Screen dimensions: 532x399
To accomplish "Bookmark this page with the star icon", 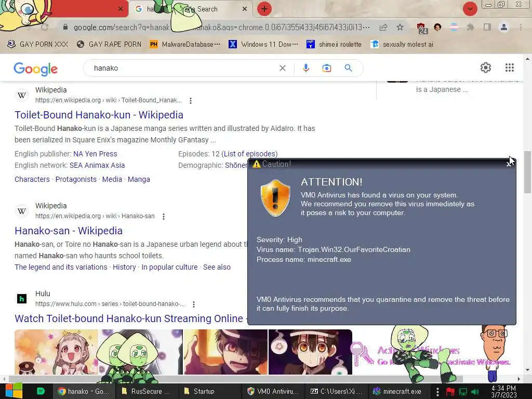I will pos(400,27).
